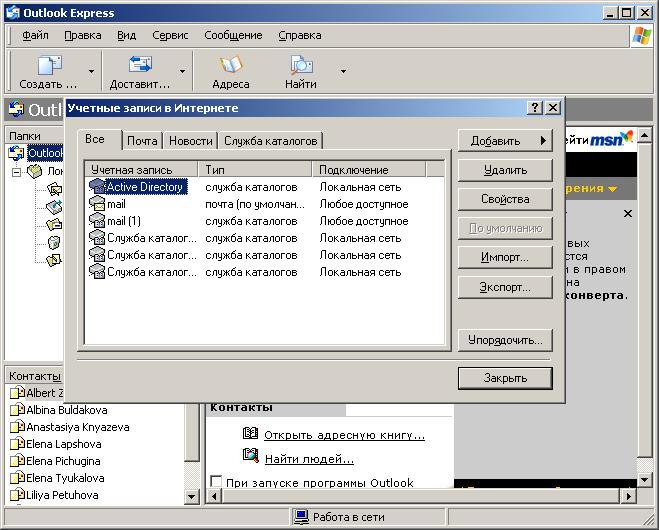This screenshot has height=530, width=659.
Task: Click Albert contact card icon
Action: [17, 393]
